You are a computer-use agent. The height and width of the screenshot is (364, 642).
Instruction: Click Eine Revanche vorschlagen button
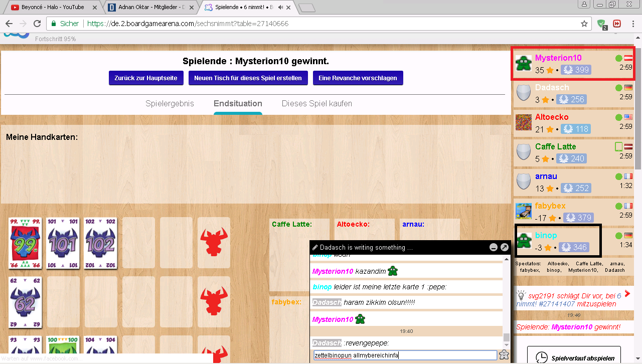[358, 78]
